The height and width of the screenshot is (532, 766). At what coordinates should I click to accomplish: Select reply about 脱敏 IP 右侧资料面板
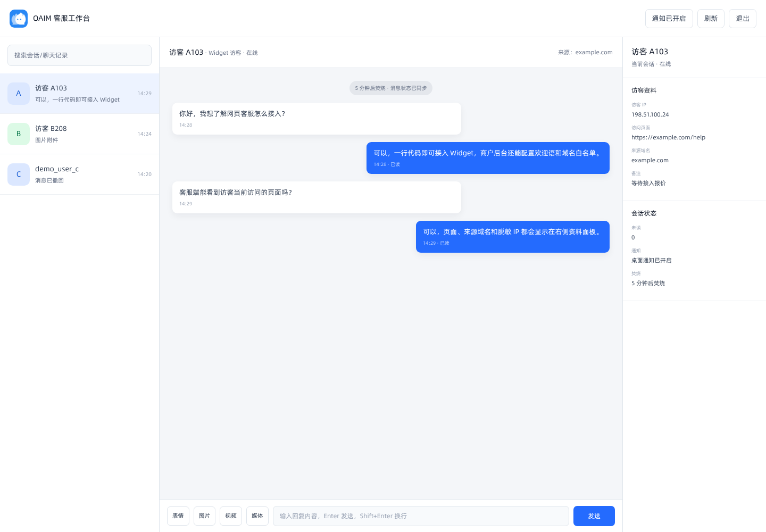(x=513, y=237)
